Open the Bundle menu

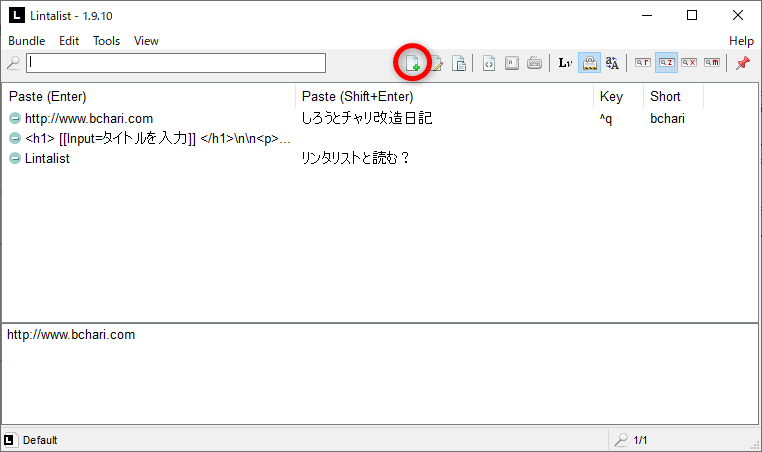27,41
